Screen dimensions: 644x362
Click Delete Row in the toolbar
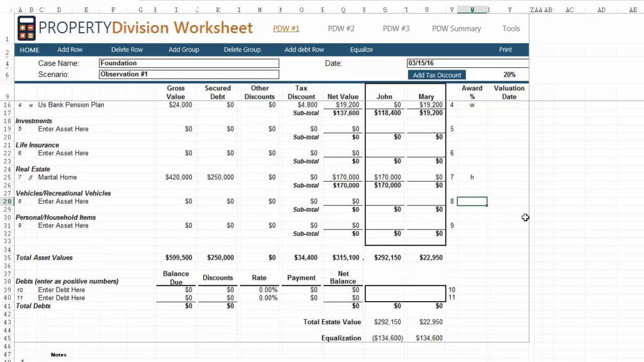pyautogui.click(x=127, y=50)
